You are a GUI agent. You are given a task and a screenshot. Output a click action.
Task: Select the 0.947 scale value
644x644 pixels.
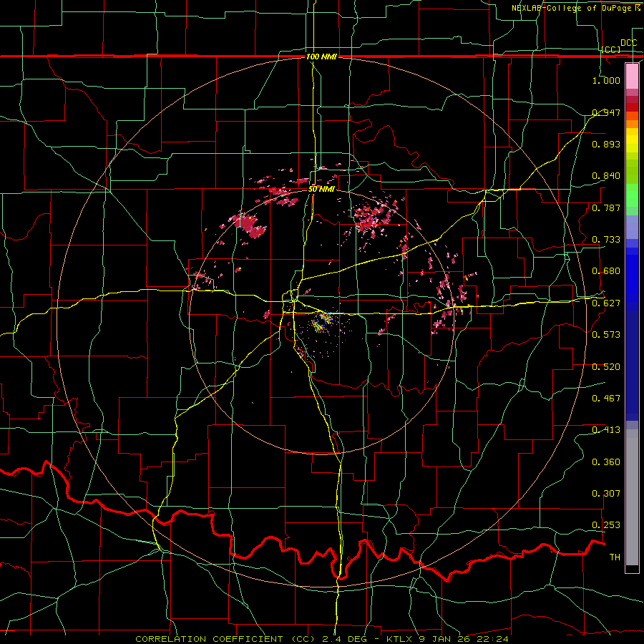(x=606, y=112)
